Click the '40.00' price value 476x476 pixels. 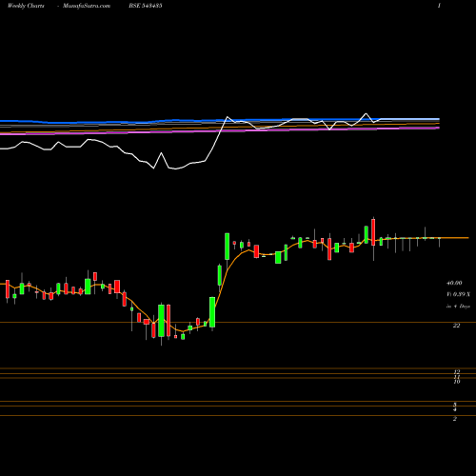[454, 283]
